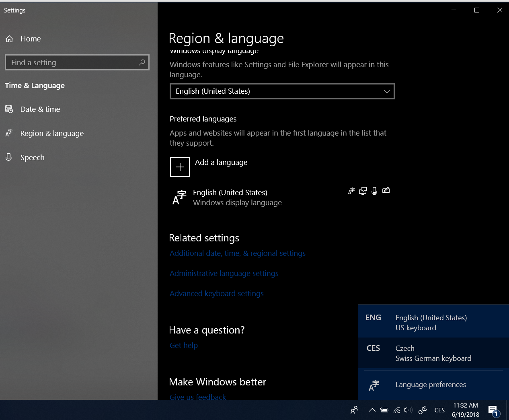509x420 pixels.
Task: Show hidden tray icons chevron
Action: [372, 410]
